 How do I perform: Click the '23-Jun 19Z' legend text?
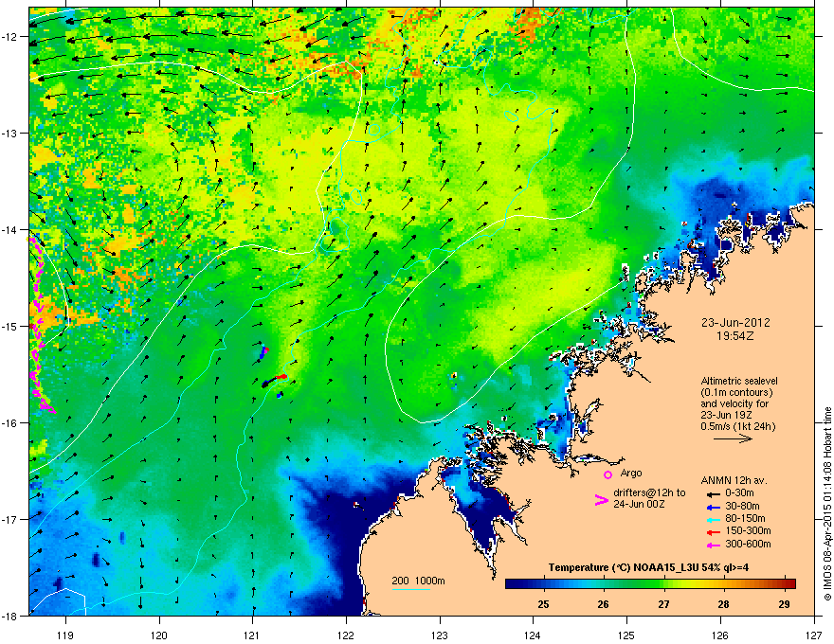coord(727,415)
